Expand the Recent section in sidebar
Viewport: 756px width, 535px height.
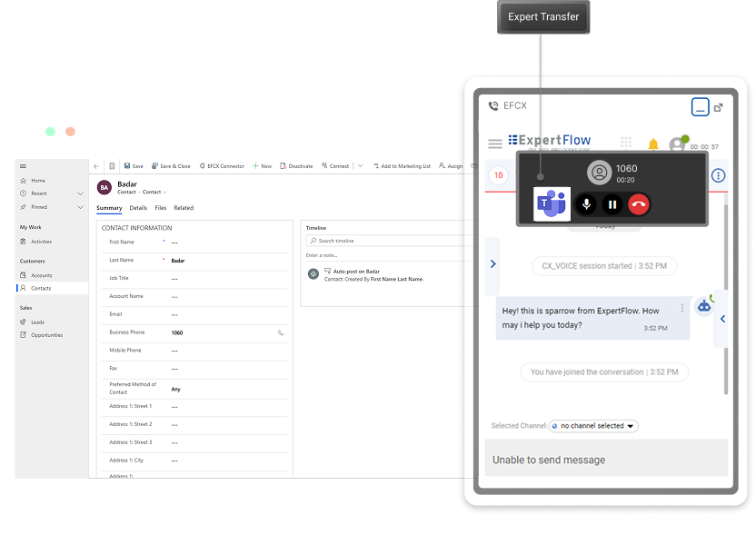click(x=80, y=193)
